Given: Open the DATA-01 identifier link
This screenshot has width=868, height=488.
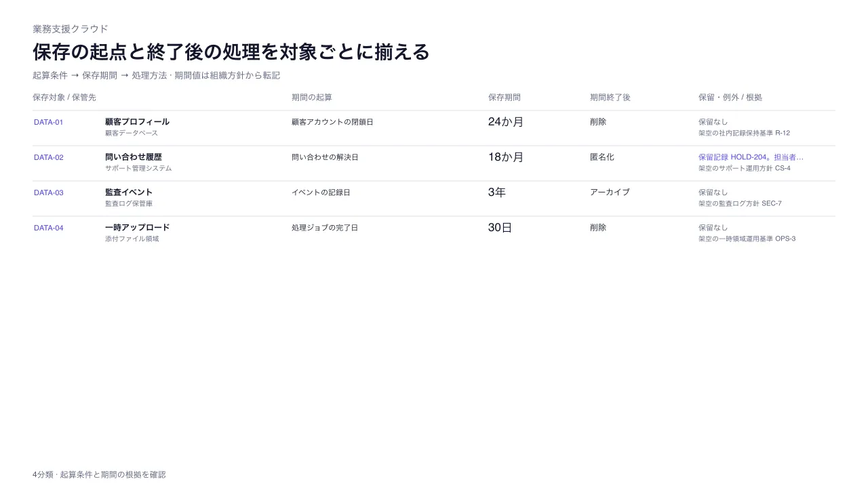Looking at the screenshot, I should click(x=49, y=122).
